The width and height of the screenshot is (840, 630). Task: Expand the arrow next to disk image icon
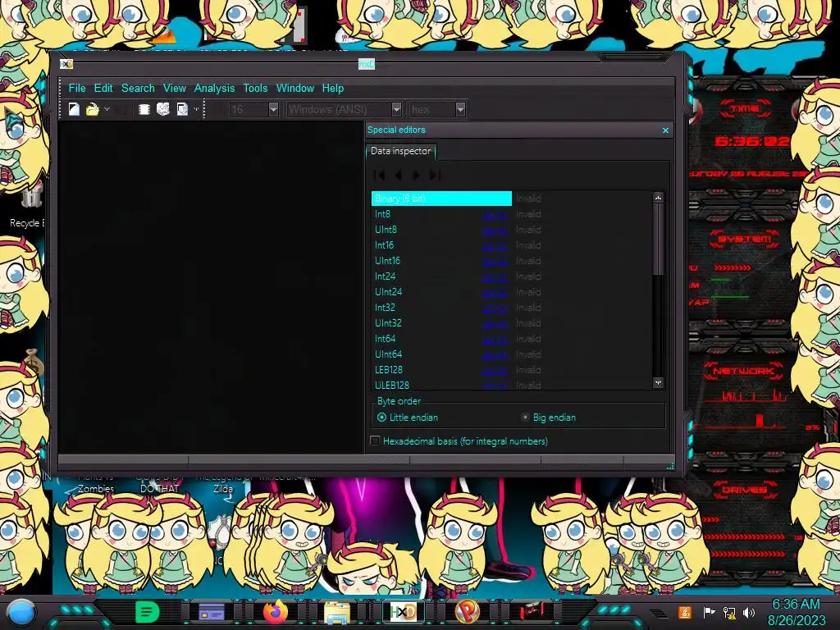197,109
